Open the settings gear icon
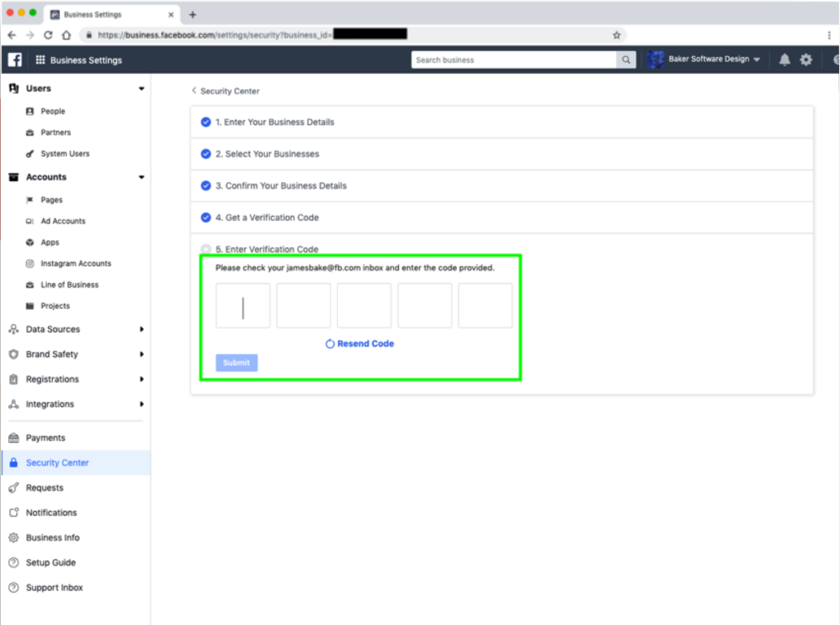 pyautogui.click(x=806, y=59)
